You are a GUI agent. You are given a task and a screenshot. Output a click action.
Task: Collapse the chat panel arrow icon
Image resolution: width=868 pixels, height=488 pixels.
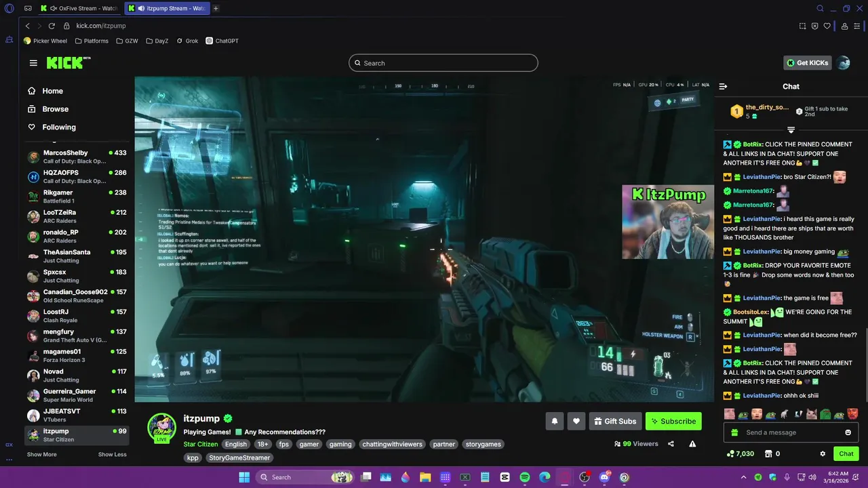click(x=723, y=86)
